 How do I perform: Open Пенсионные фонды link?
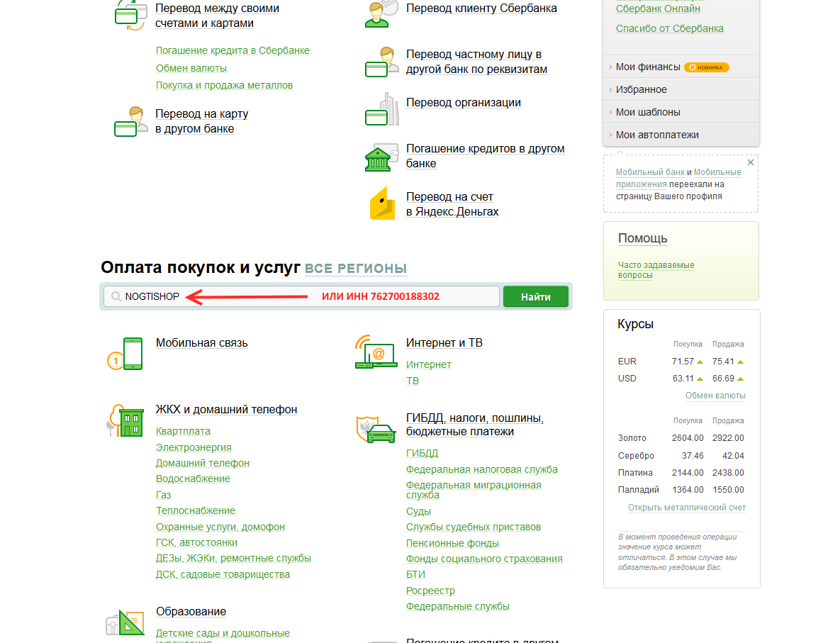453,543
